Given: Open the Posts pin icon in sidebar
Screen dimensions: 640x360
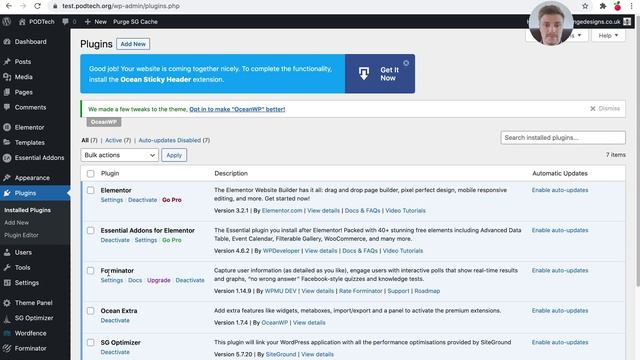Looking at the screenshot, I should [x=7, y=62].
